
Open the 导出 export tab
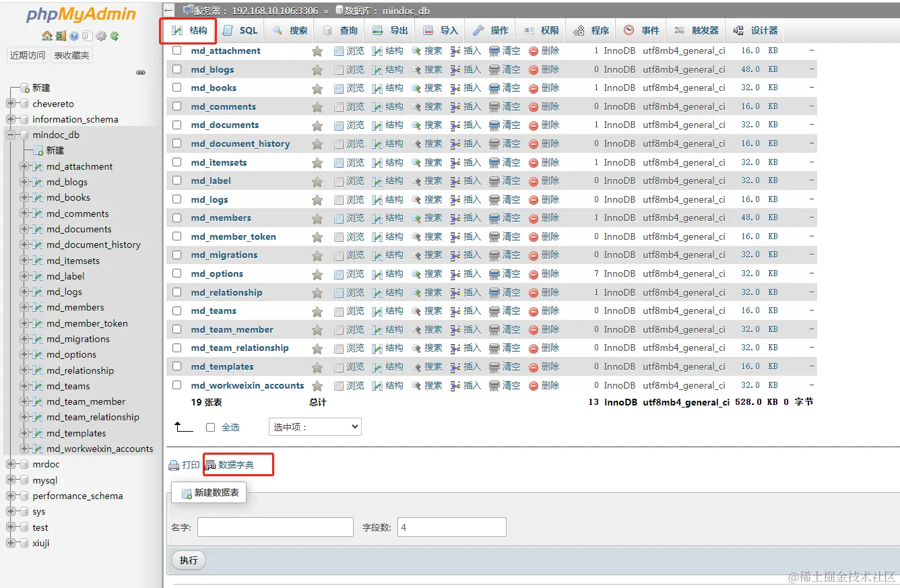[x=391, y=30]
